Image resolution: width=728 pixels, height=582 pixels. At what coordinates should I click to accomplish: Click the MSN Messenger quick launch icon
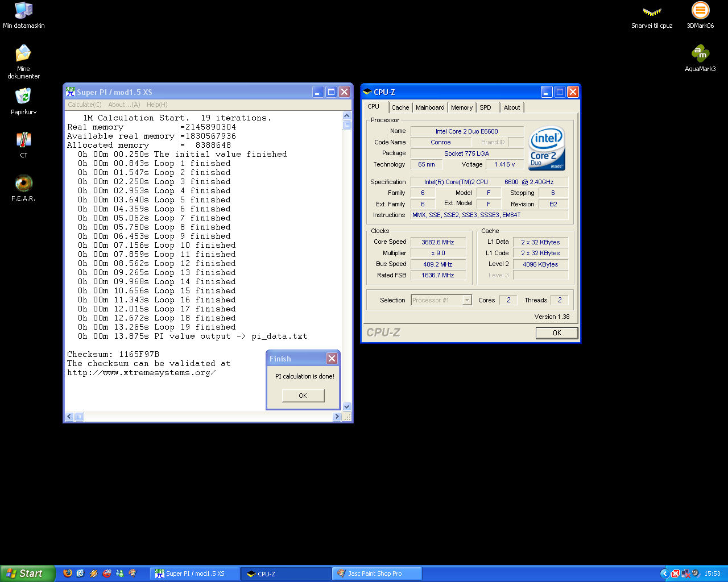120,573
